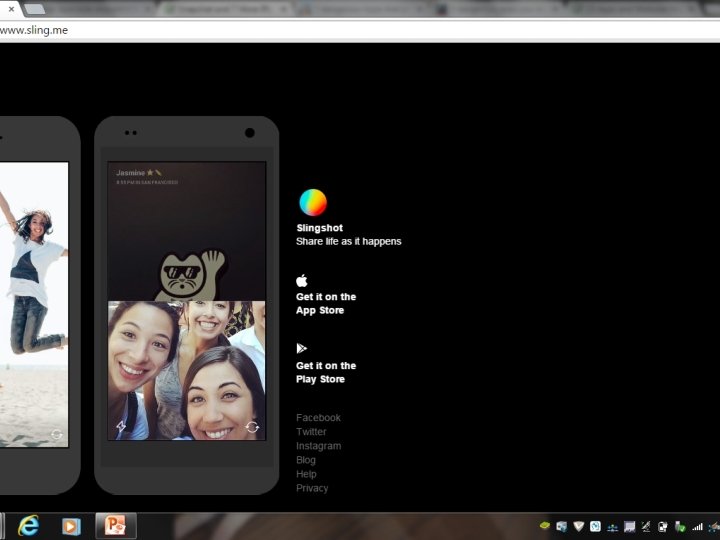Open the Privacy link

pyautogui.click(x=312, y=488)
